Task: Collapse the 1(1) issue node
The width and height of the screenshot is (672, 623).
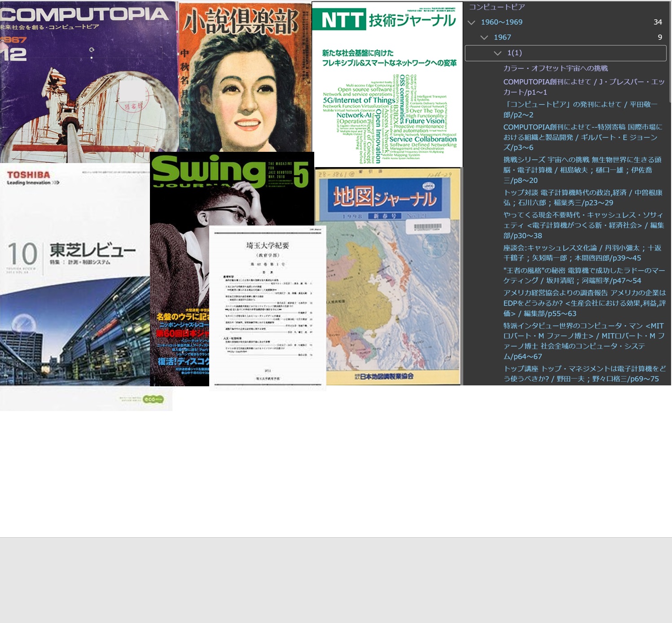Action: pos(497,53)
